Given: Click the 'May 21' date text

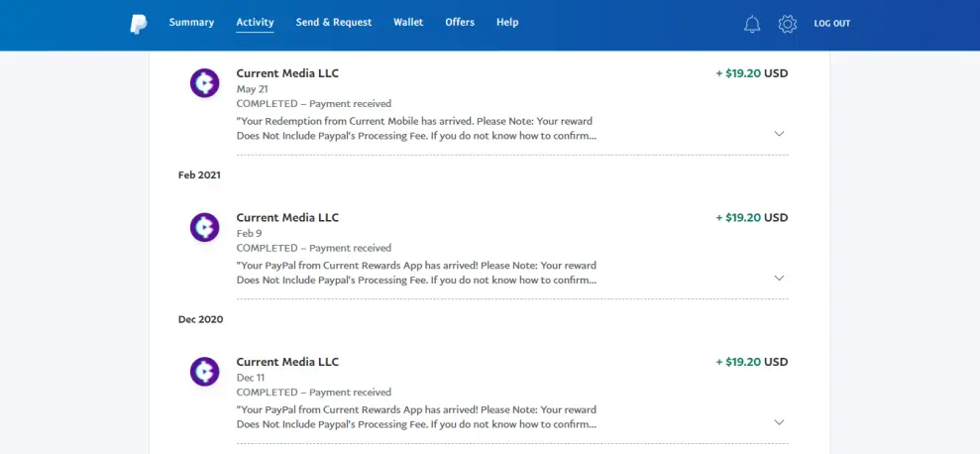Looking at the screenshot, I should click(x=252, y=89).
